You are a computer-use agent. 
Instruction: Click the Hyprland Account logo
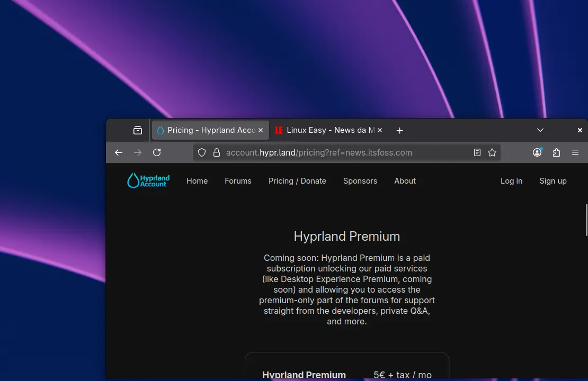point(148,180)
